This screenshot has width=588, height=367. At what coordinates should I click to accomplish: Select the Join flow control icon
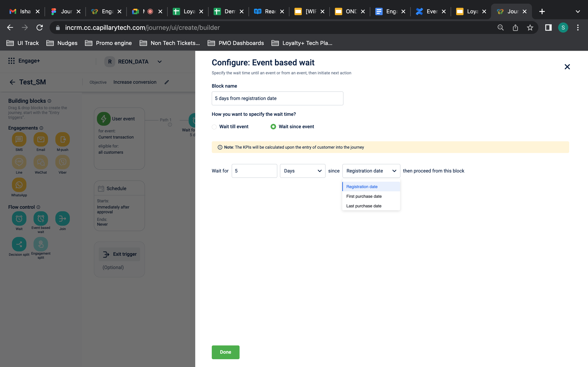(62, 219)
